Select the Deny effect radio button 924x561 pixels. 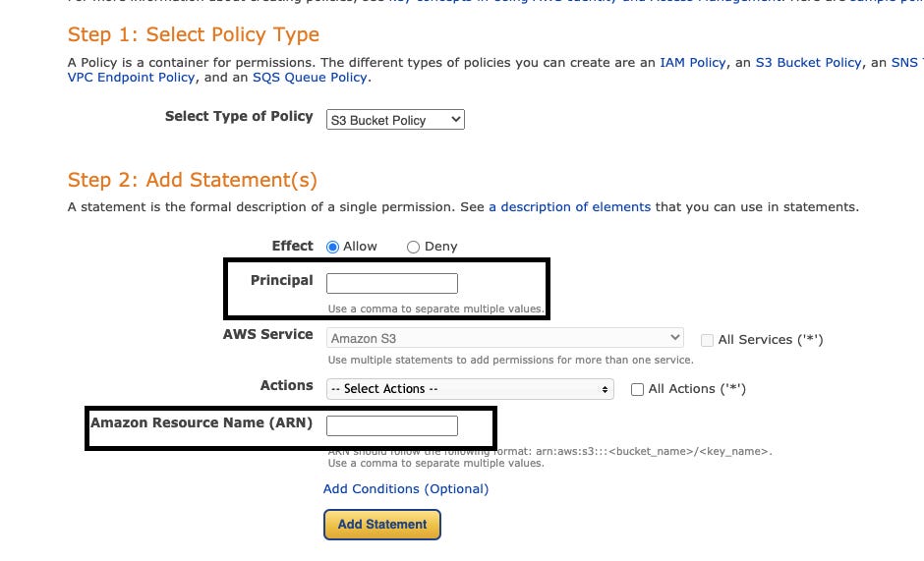coord(413,247)
